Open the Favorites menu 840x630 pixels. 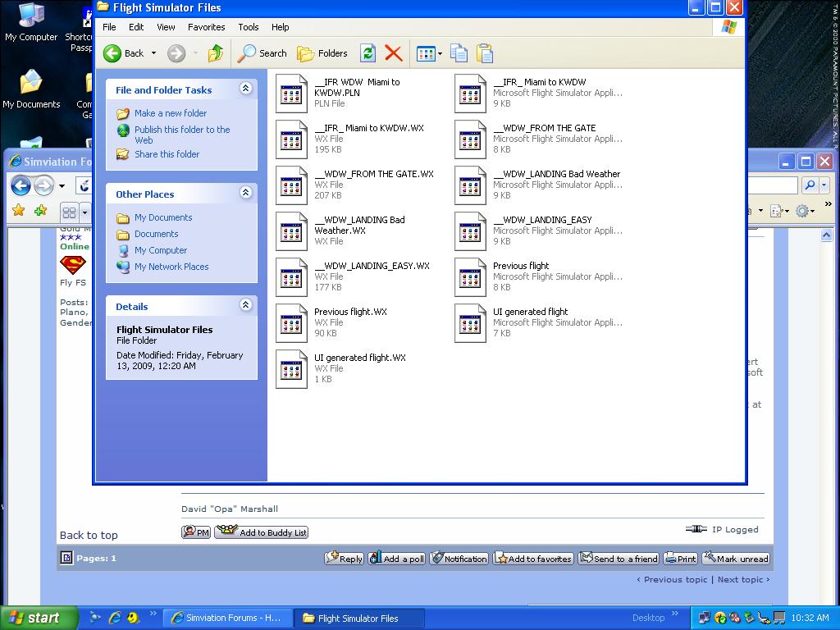[206, 27]
